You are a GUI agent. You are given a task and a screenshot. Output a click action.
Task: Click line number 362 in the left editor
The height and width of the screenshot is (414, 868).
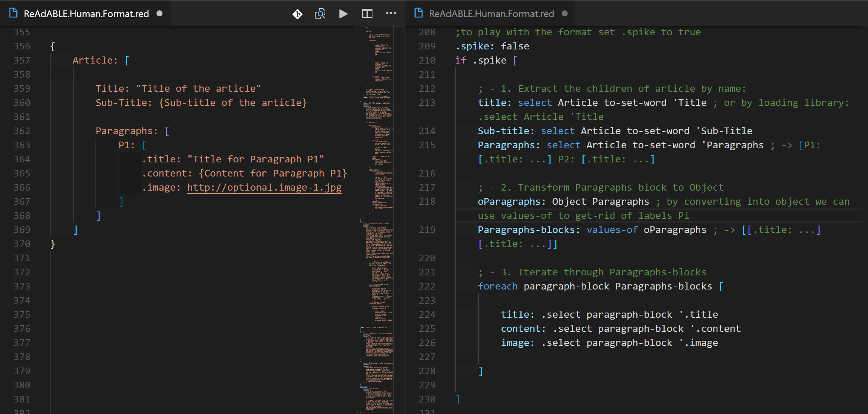click(22, 131)
